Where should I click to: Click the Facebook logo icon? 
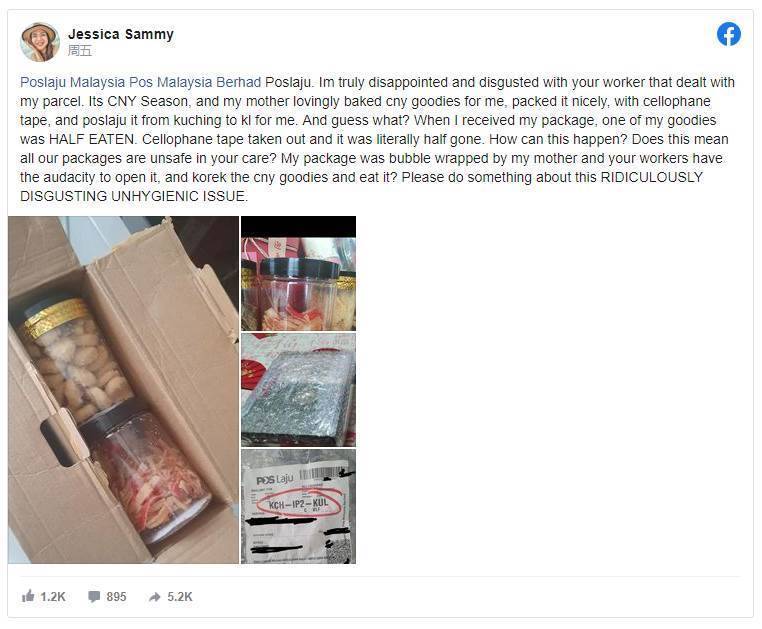coord(728,34)
